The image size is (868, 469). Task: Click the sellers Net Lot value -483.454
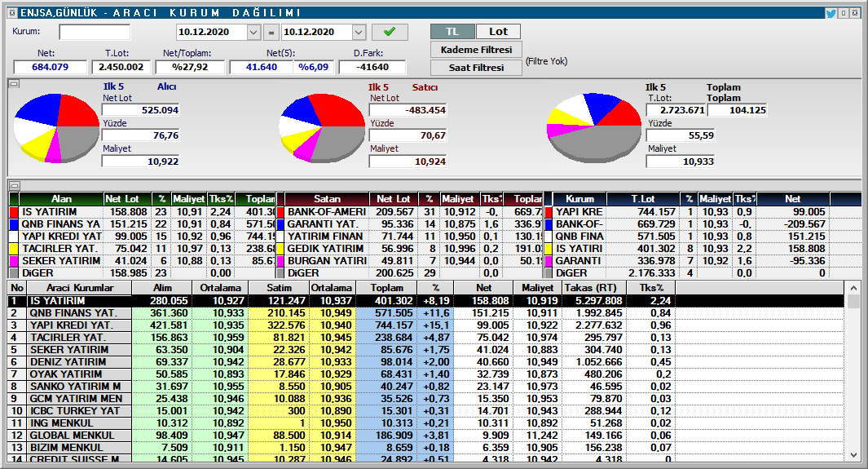coord(408,110)
